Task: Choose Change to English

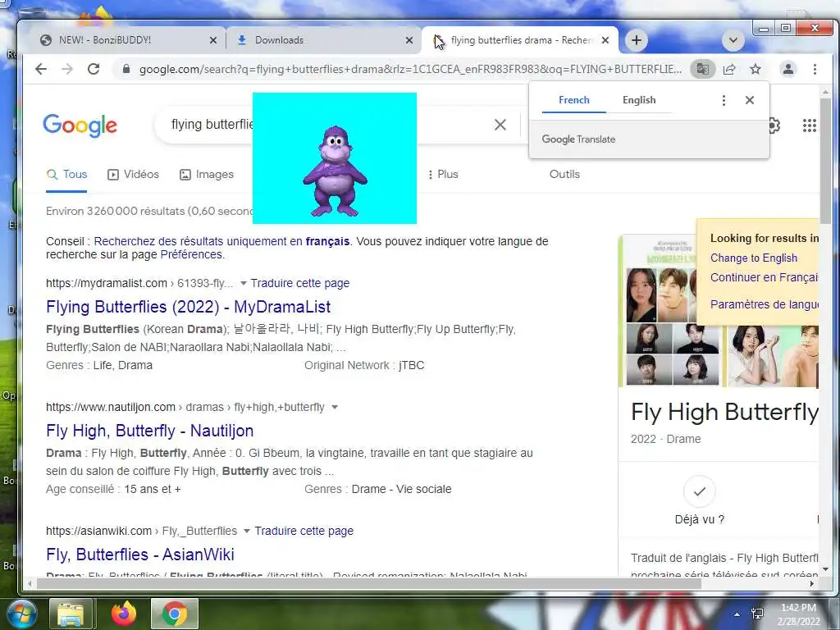Action: [x=753, y=258]
